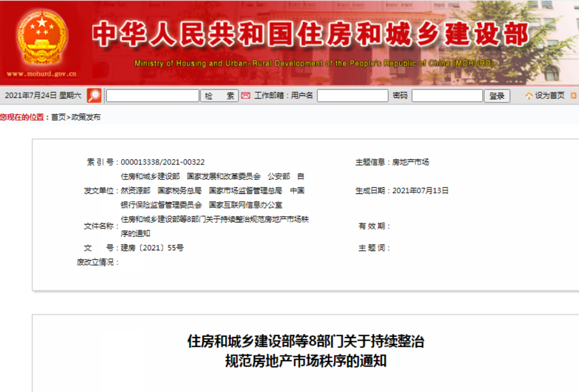Click the orange magnifier search icon

click(94, 96)
